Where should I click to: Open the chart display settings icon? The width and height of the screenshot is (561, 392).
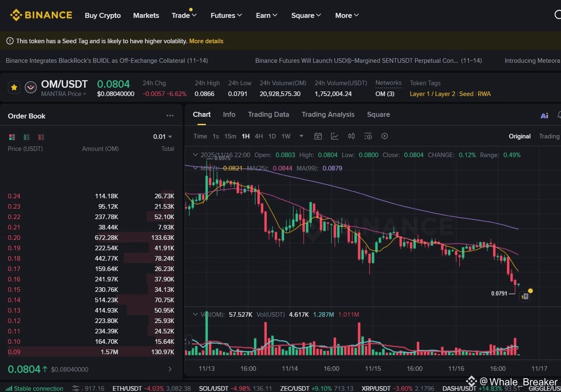[x=368, y=136]
